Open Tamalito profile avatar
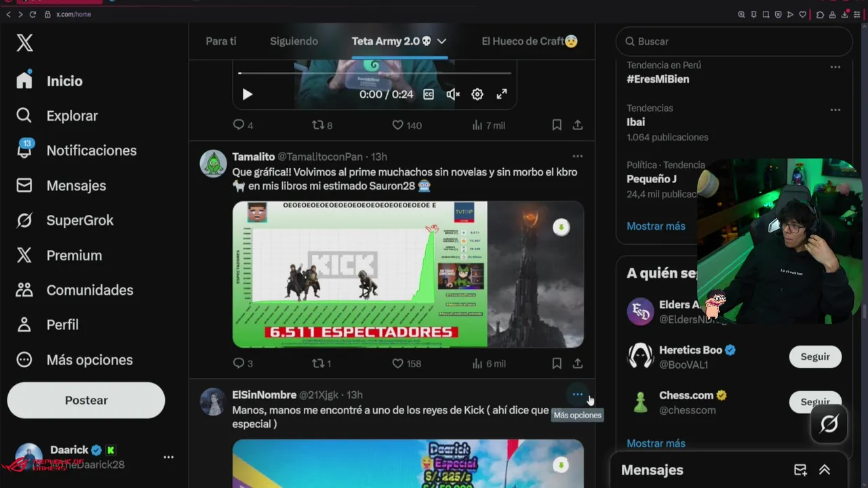 click(213, 163)
